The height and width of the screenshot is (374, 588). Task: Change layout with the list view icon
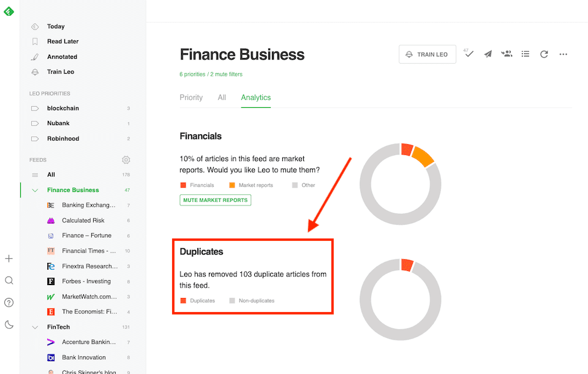coord(525,54)
